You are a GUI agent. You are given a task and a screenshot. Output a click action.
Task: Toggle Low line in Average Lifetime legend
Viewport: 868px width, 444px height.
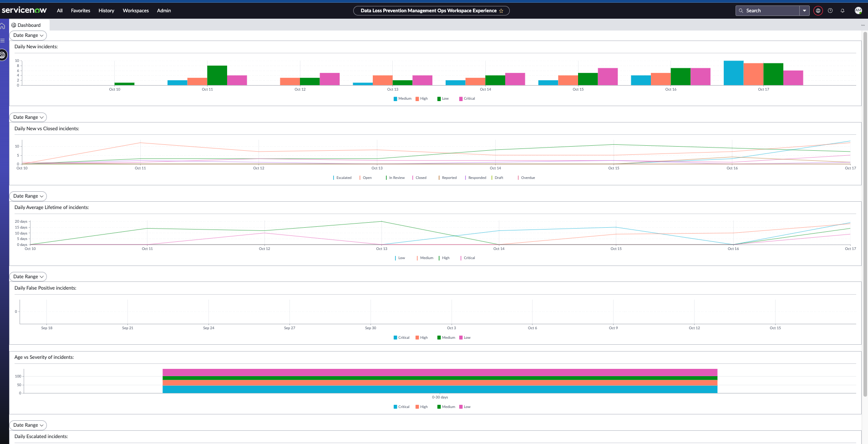pyautogui.click(x=400, y=258)
